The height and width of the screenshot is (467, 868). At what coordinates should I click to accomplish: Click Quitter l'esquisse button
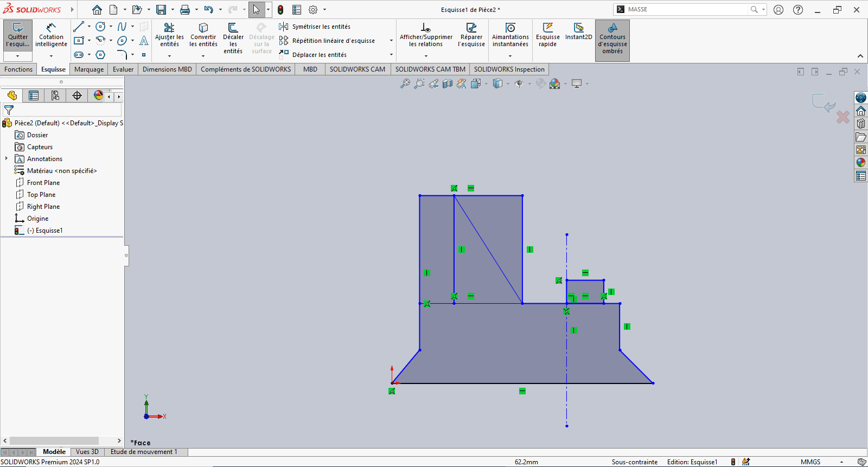[x=18, y=36]
